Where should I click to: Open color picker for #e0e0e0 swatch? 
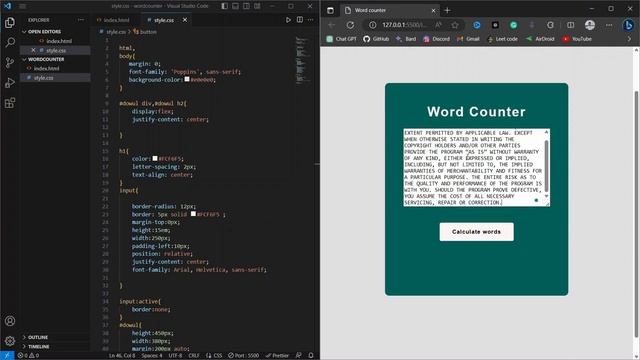coord(187,79)
